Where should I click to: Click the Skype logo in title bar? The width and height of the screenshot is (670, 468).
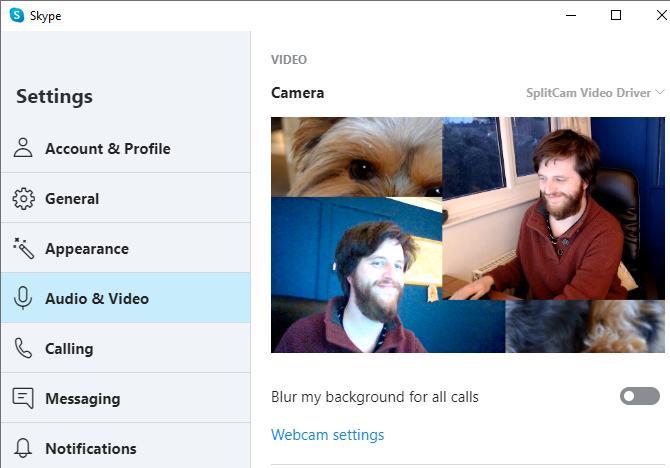17,15
